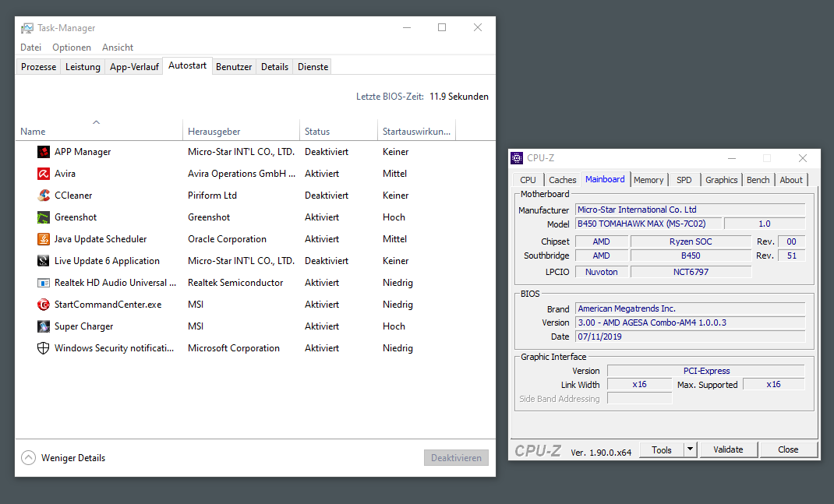Viewport: 834px width, 504px height.
Task: Click the APP Manager startup icon
Action: [x=44, y=152]
